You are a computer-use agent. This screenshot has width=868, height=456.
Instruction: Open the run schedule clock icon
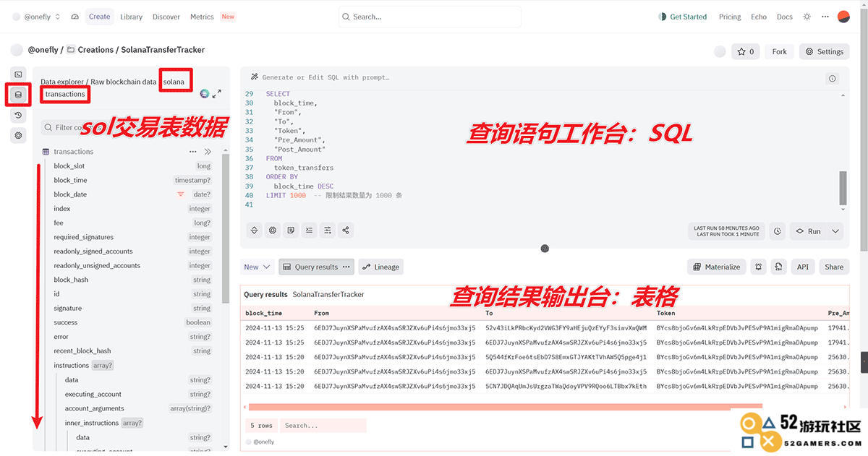[x=777, y=231]
